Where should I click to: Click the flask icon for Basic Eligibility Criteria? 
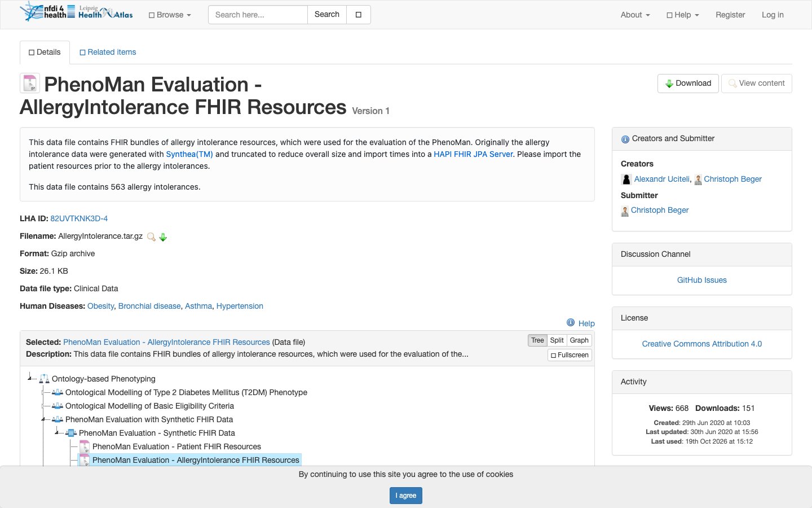click(58, 406)
